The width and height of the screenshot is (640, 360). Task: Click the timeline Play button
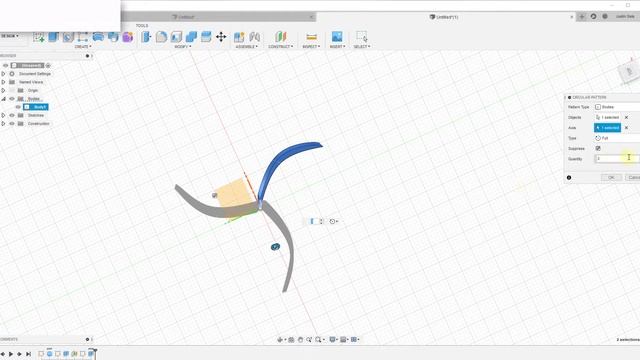(11, 354)
